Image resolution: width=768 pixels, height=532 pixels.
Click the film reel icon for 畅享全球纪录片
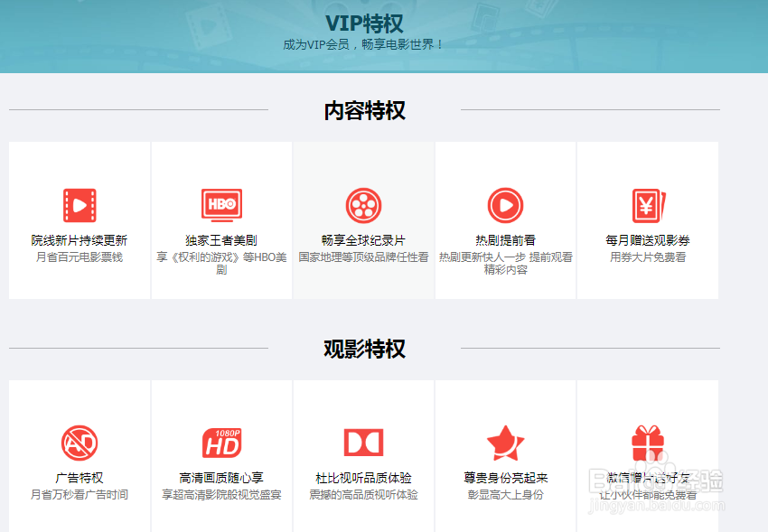coord(363,203)
